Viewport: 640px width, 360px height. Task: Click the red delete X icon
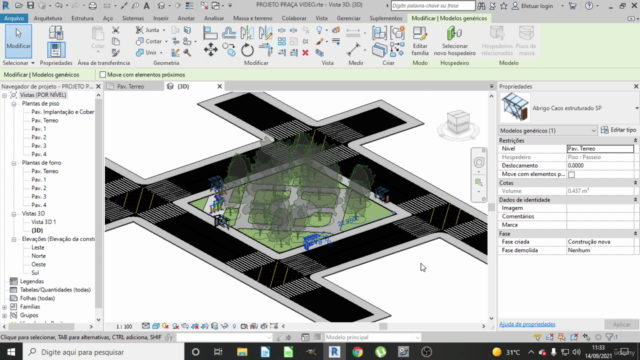(x=305, y=52)
